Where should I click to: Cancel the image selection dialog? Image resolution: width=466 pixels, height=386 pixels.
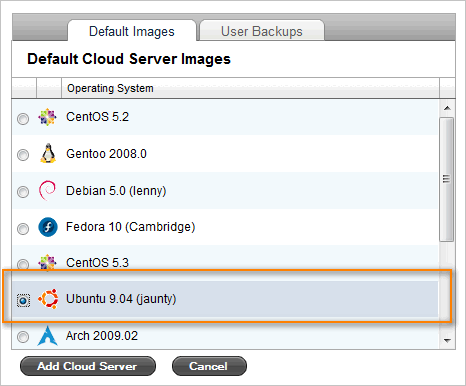209,366
